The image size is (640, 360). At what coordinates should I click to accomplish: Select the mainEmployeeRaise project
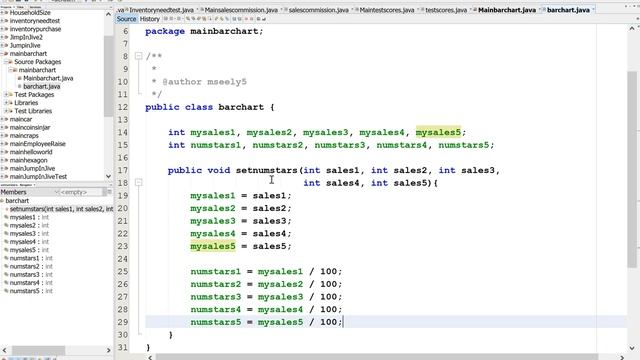(38, 144)
